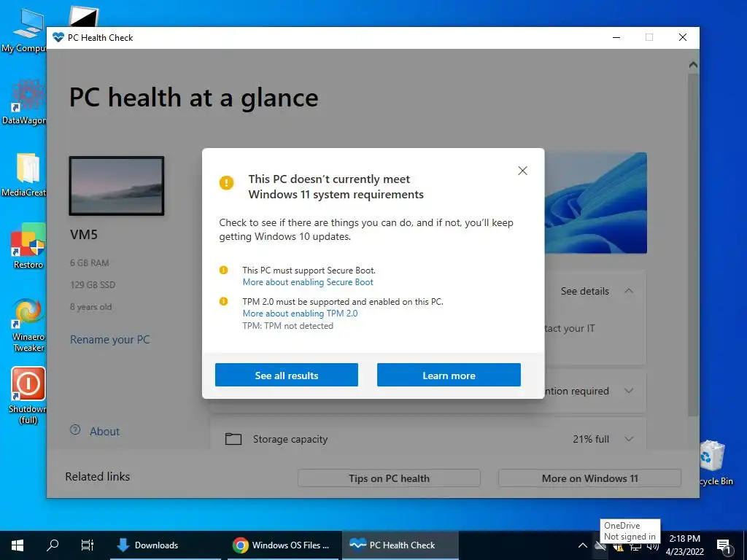
Task: Click the VM5 PC thumbnail image
Action: tap(117, 186)
